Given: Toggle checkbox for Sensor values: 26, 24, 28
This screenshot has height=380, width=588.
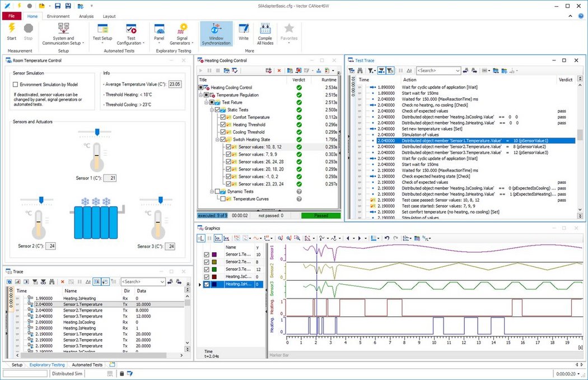Looking at the screenshot, I should (228, 162).
